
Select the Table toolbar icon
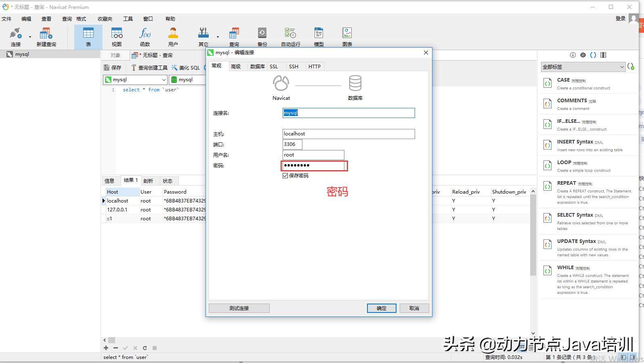click(88, 37)
